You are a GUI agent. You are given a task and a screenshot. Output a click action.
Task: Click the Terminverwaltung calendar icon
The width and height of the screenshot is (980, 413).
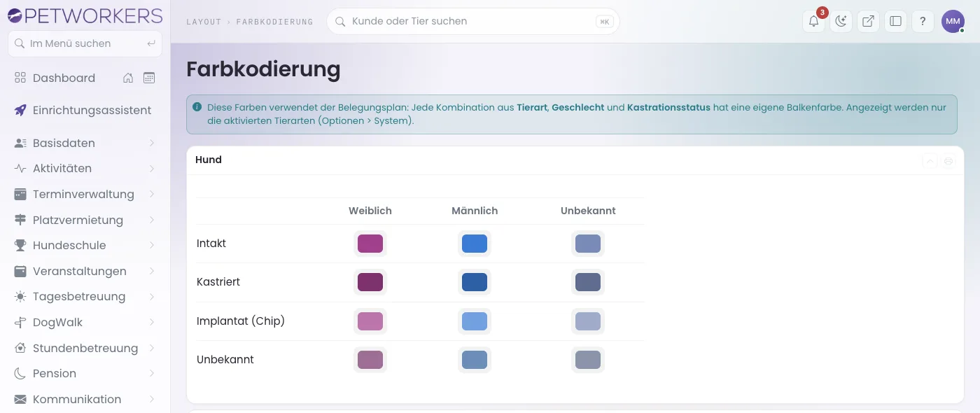click(20, 194)
